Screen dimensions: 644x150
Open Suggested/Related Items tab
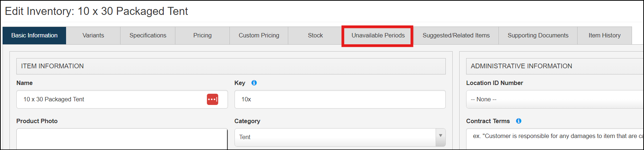(456, 36)
